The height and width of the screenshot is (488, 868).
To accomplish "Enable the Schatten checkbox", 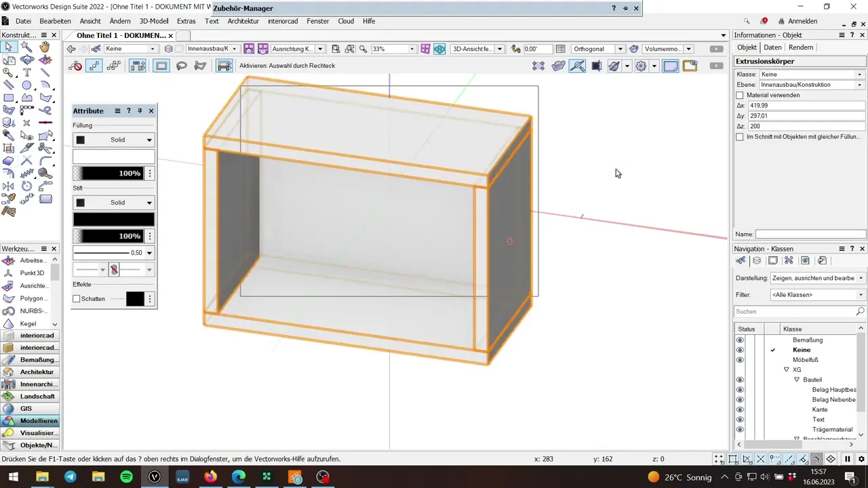I will click(x=77, y=299).
